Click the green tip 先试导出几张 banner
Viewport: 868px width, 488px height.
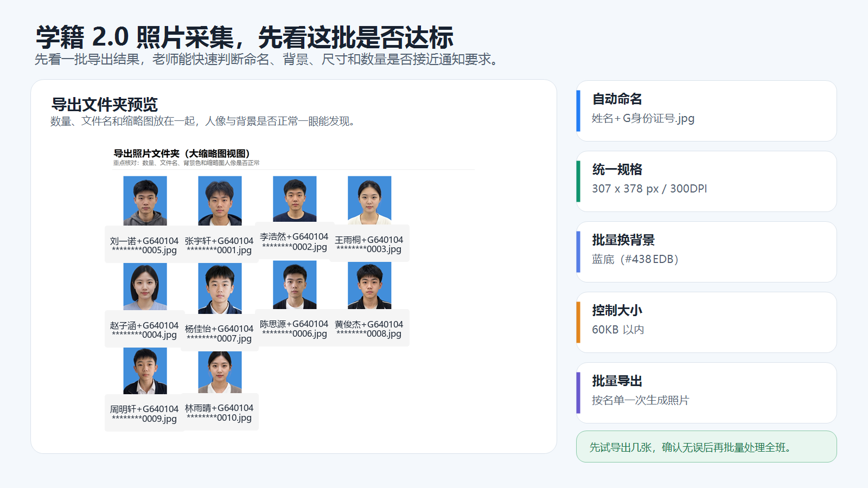[706, 447]
